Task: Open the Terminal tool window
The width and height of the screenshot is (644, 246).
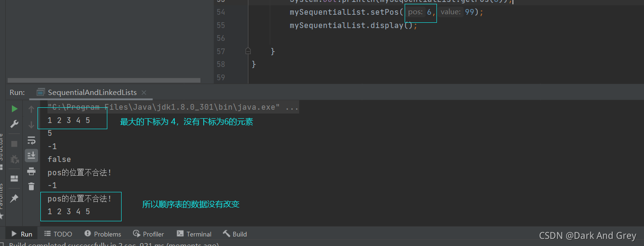Action: (x=194, y=234)
